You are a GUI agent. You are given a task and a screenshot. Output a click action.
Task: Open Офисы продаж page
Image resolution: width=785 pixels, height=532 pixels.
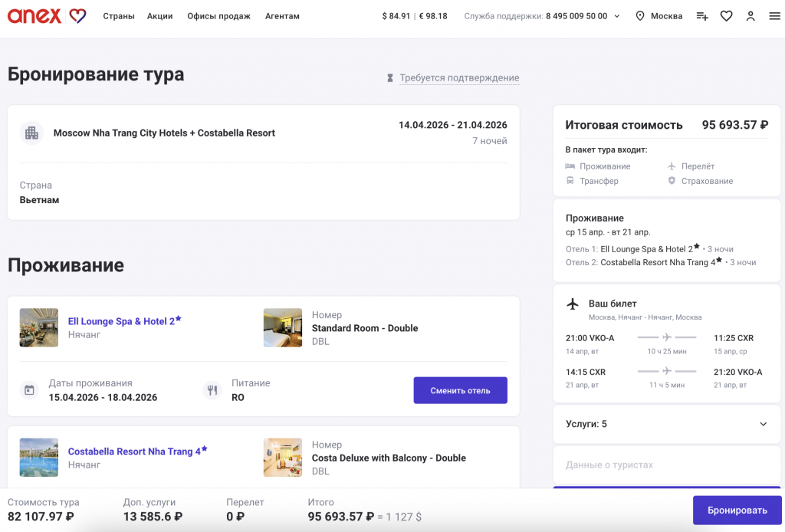[x=218, y=16]
